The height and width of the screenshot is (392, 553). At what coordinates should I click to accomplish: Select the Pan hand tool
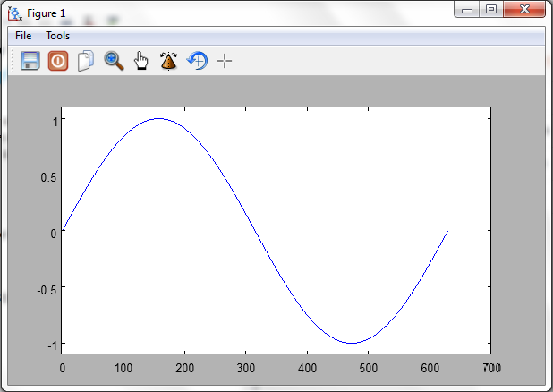click(x=141, y=61)
